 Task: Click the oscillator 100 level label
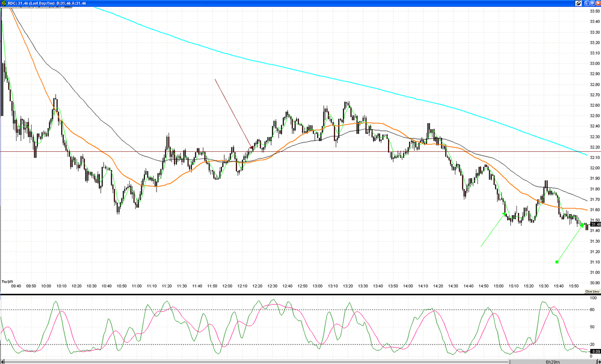click(x=593, y=298)
